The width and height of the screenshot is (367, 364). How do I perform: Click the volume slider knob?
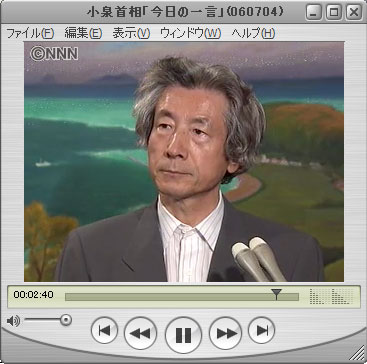[x=66, y=320]
